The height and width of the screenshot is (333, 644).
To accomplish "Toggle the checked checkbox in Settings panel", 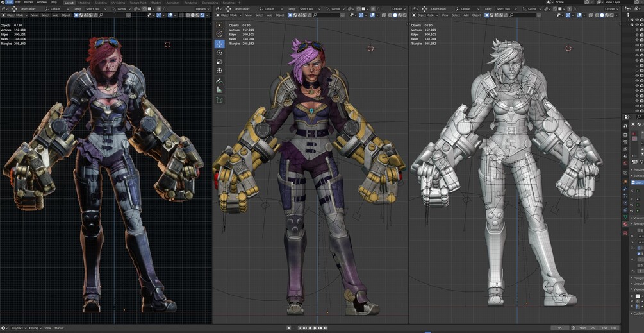I will tap(639, 253).
